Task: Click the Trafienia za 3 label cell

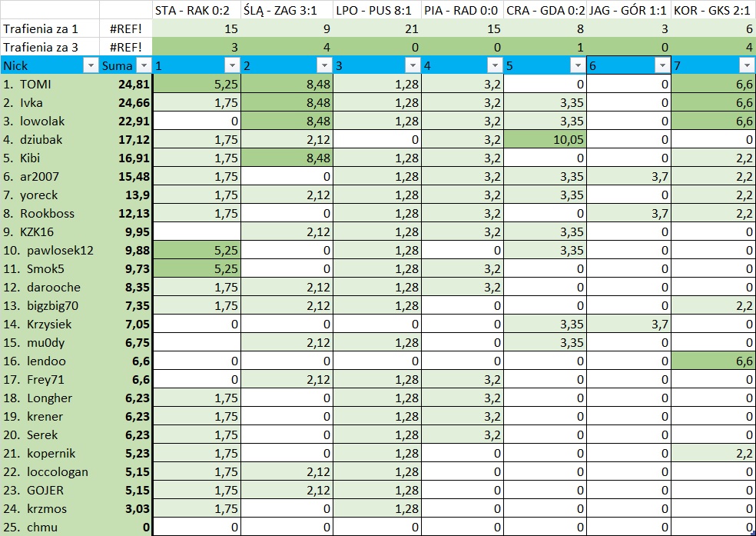Action: tap(49, 47)
